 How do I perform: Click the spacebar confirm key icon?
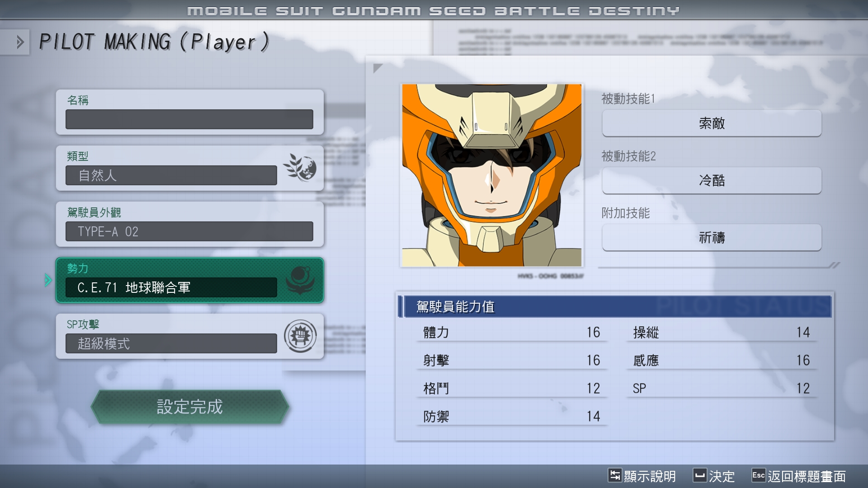699,475
